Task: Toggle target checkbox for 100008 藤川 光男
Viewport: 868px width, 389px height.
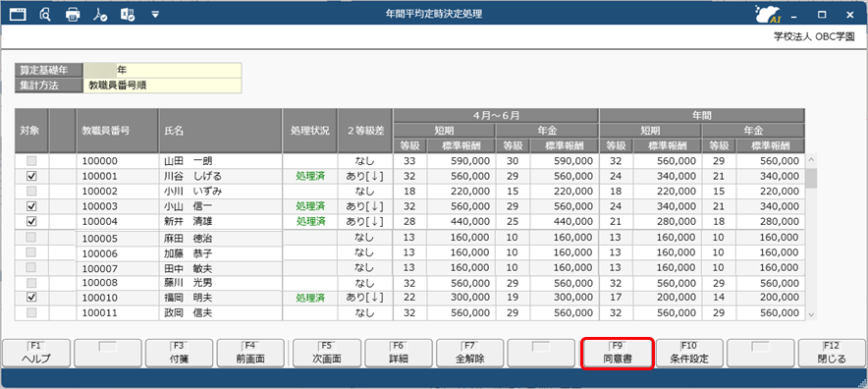Action: pyautogui.click(x=31, y=283)
